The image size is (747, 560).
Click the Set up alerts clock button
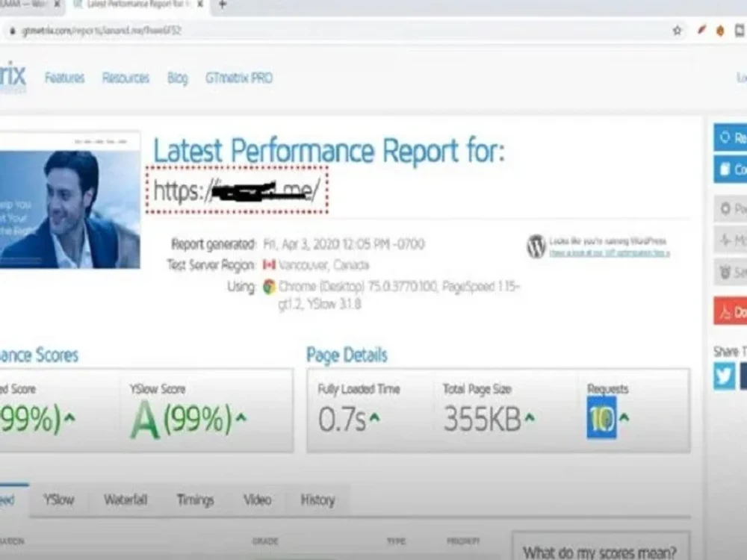(731, 273)
